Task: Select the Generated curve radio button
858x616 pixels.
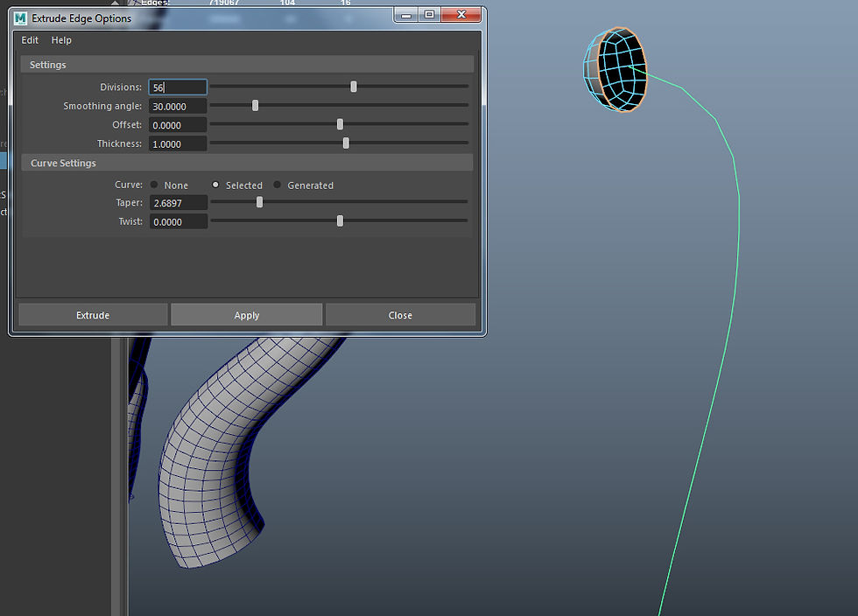Action: click(x=278, y=185)
